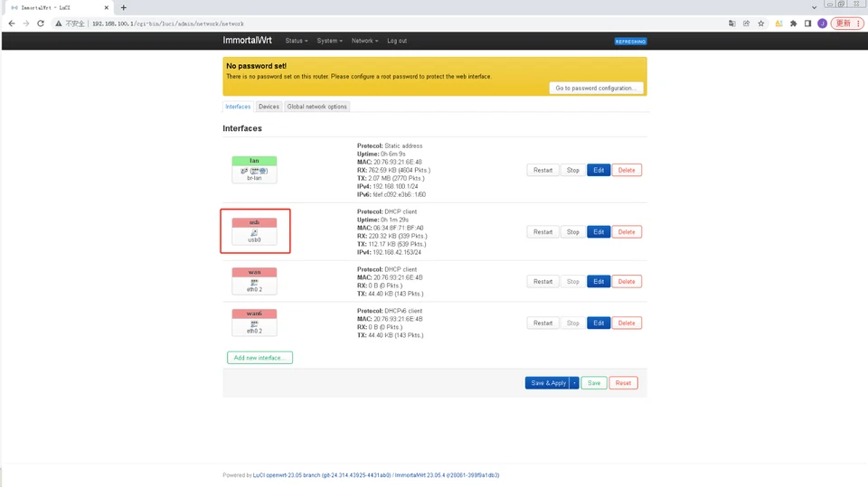
Task: Click the browser forward arrow
Action: click(26, 23)
